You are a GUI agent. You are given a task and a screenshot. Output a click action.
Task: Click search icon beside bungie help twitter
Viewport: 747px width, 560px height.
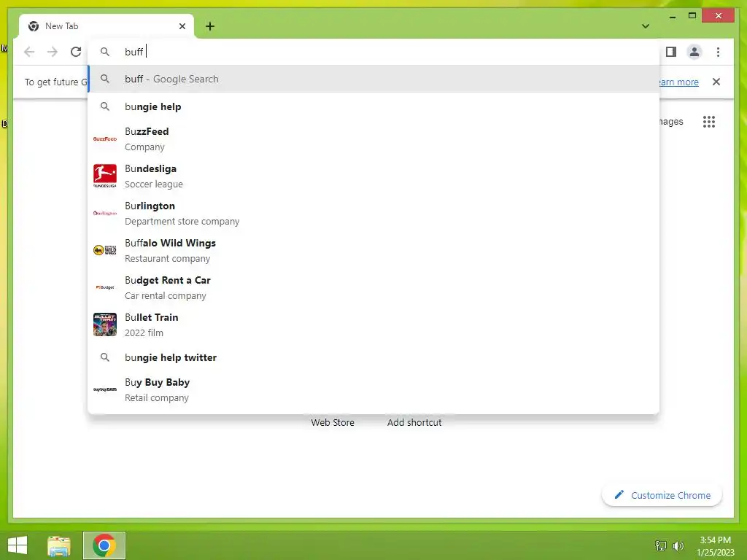point(105,357)
